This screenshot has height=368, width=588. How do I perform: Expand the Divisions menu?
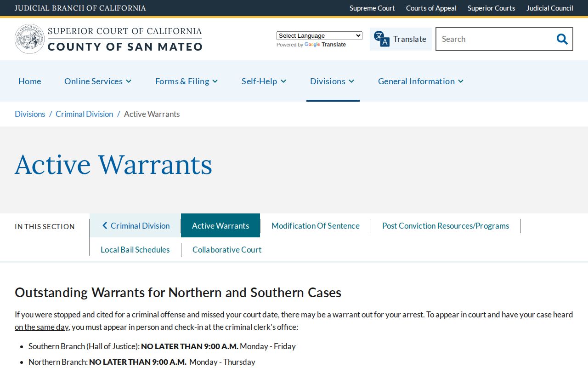[x=333, y=81]
